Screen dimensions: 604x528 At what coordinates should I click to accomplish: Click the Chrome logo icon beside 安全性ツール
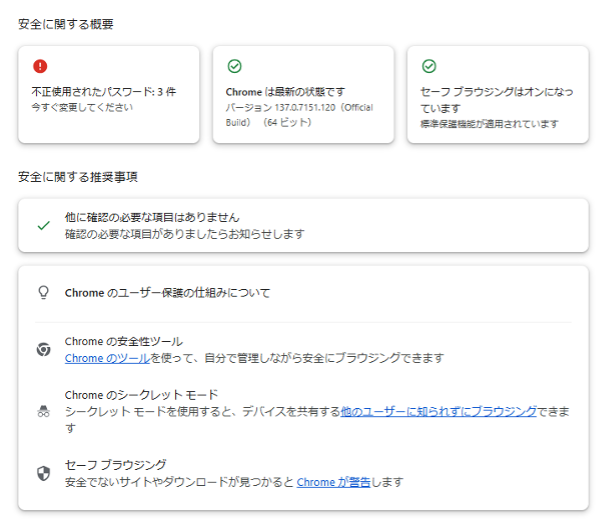coord(44,349)
